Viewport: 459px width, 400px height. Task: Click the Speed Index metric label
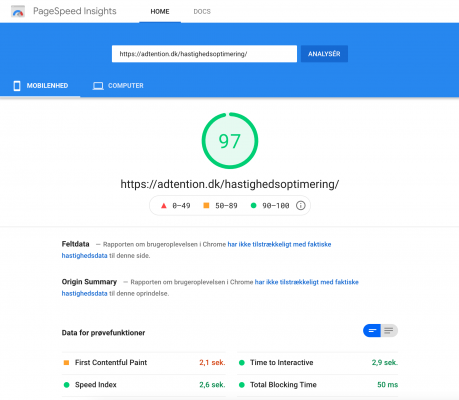[96, 385]
